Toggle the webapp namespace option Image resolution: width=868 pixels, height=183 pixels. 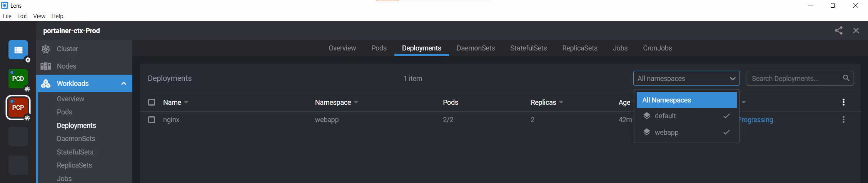686,132
